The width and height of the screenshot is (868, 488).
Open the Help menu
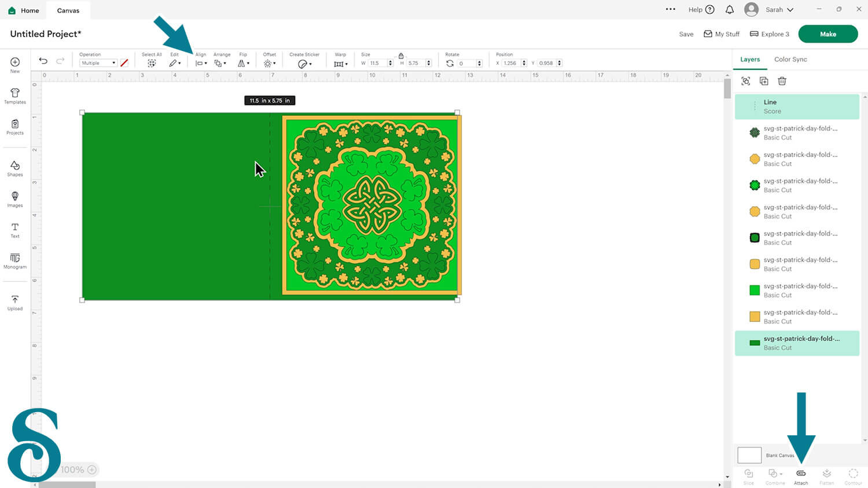tap(701, 10)
